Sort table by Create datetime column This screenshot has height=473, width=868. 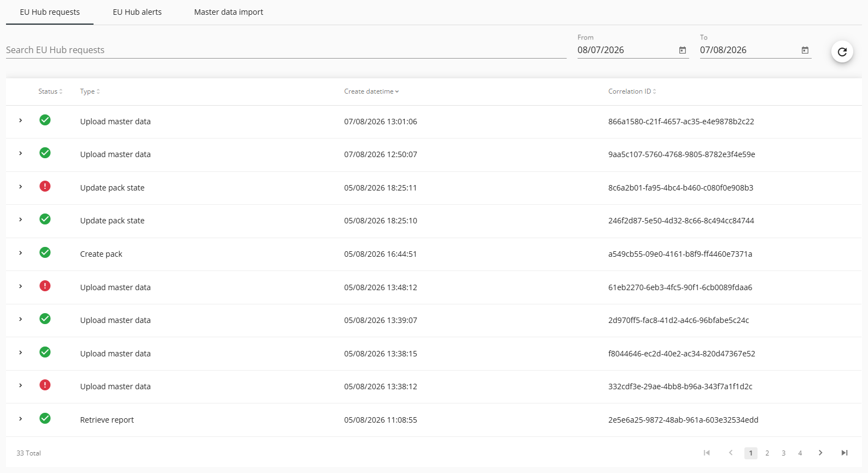coord(371,91)
